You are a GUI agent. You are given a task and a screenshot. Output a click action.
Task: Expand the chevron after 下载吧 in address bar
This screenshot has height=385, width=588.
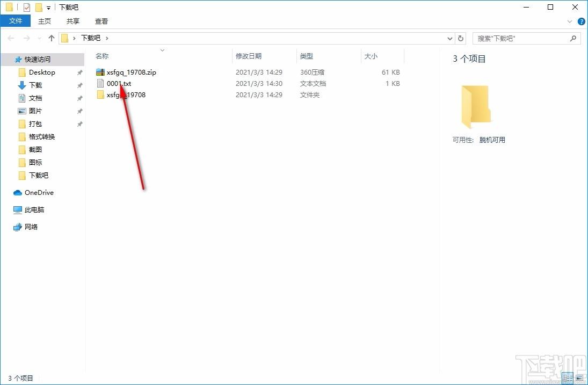coord(107,38)
